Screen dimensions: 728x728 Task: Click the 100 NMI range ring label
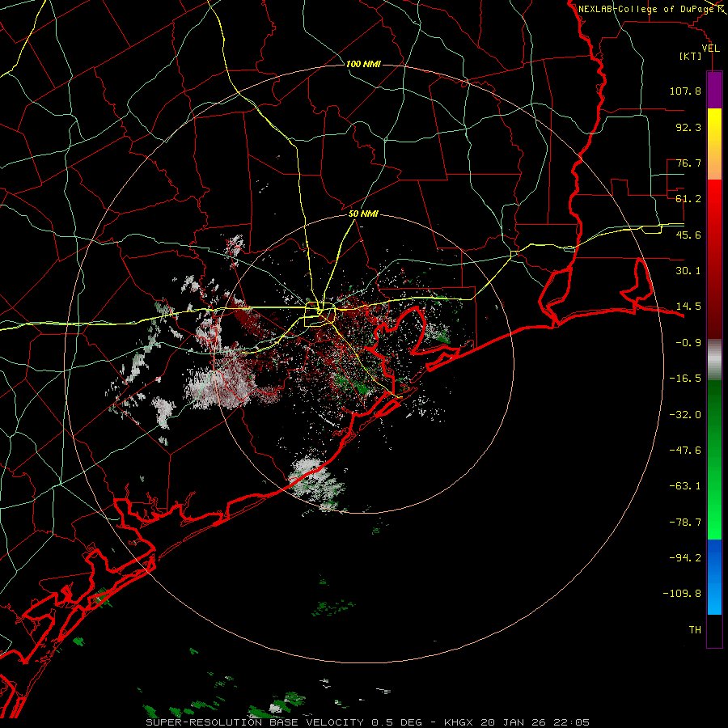pos(363,64)
